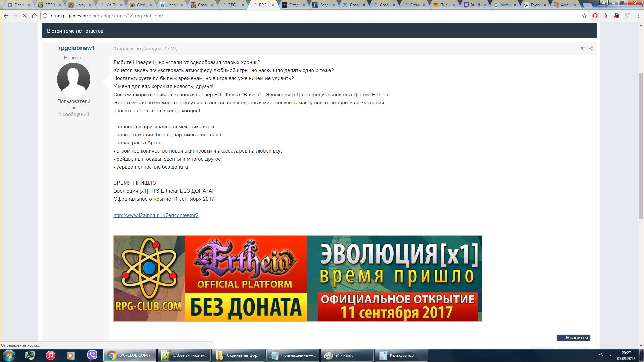Open Viber from the taskbar

pos(92,355)
